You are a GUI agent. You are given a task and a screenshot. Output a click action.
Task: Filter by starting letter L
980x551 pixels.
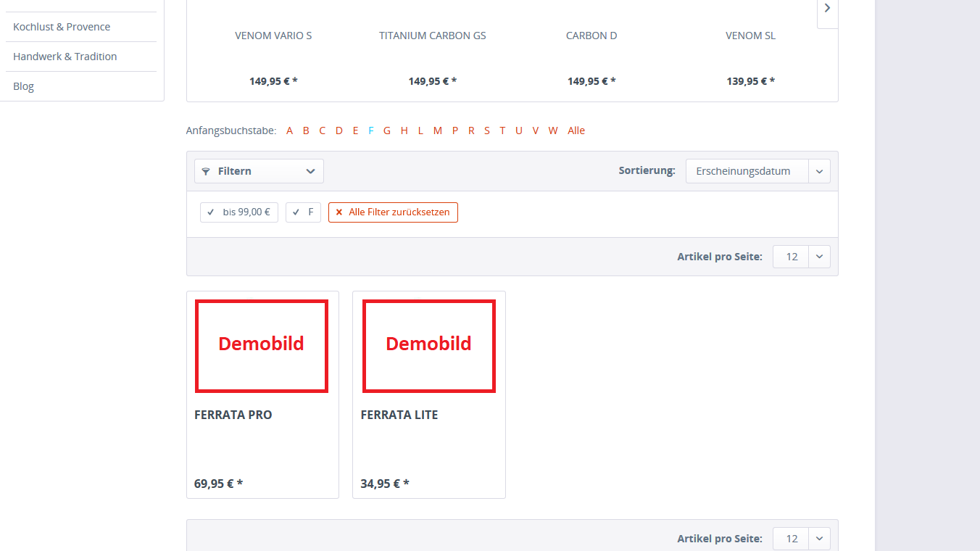click(420, 130)
